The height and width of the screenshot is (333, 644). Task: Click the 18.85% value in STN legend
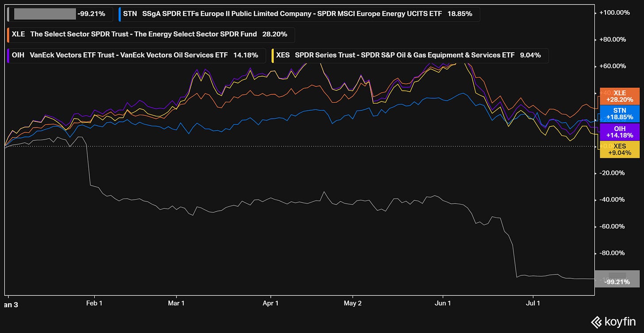(x=460, y=14)
